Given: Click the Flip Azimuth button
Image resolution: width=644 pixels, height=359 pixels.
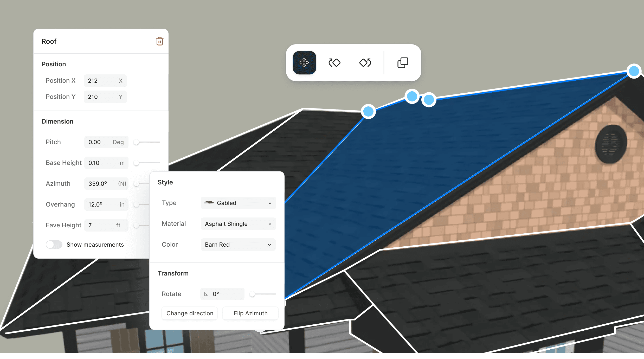Looking at the screenshot, I should click(250, 313).
